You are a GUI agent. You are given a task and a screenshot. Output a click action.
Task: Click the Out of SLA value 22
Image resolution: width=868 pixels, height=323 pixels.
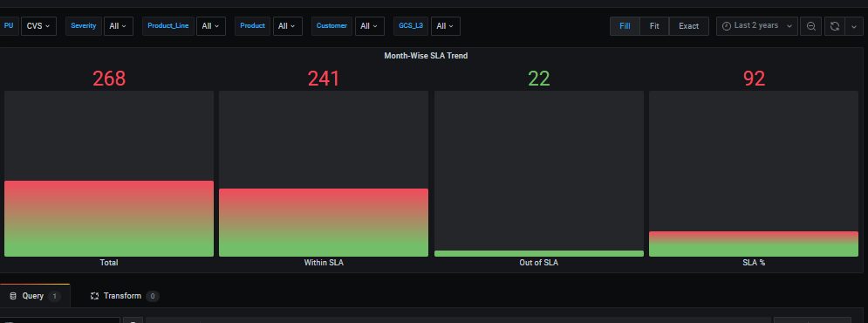(x=538, y=79)
